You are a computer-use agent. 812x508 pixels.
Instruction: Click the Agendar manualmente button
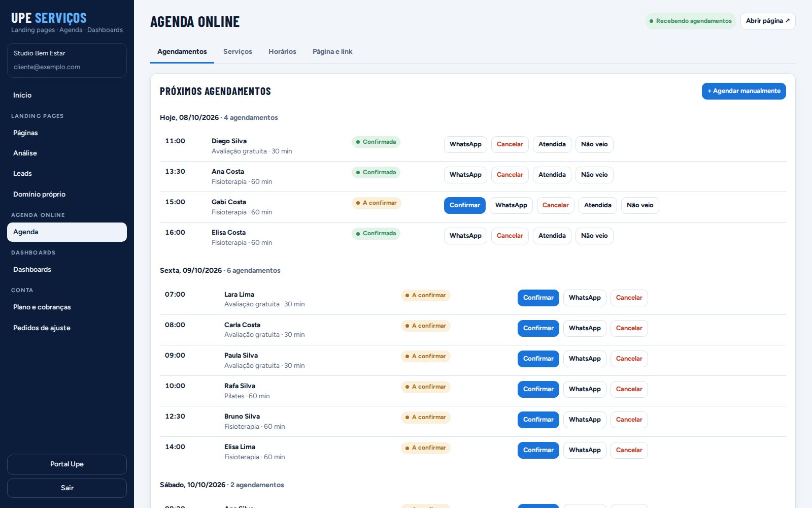[x=743, y=91]
